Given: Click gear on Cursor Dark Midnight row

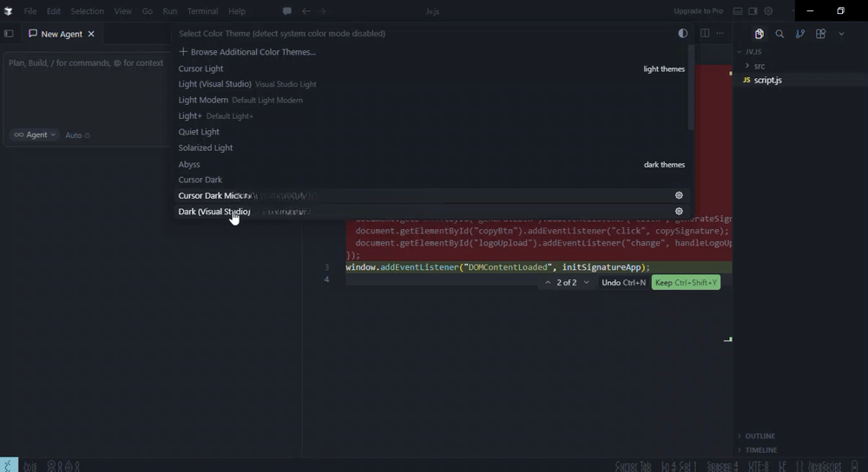Looking at the screenshot, I should (x=679, y=195).
